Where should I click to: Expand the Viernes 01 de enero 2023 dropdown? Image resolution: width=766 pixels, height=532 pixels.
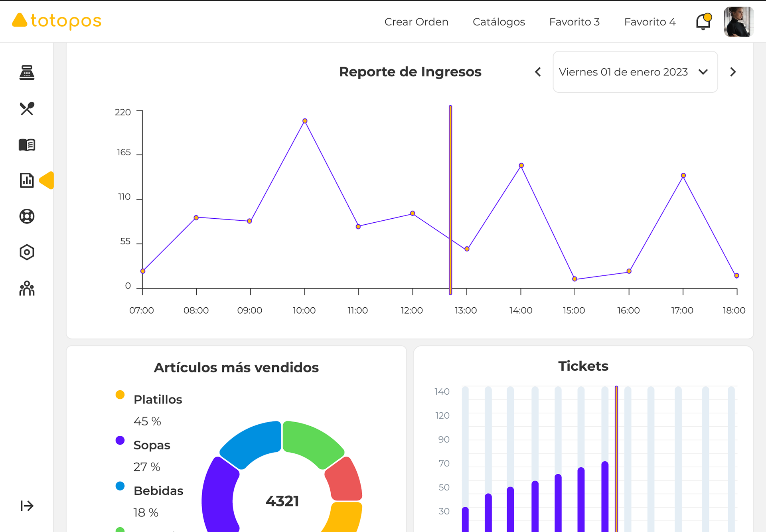(x=635, y=72)
